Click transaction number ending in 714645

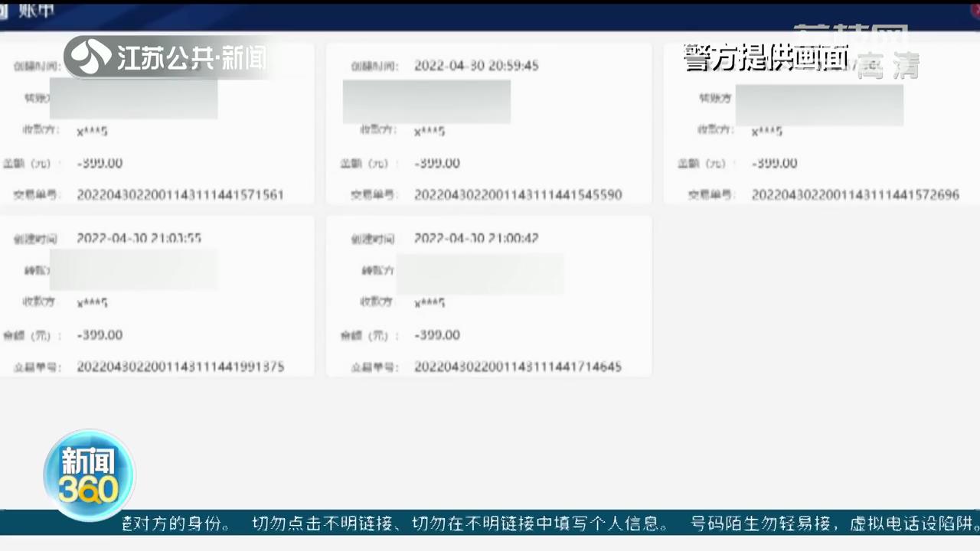(x=518, y=367)
